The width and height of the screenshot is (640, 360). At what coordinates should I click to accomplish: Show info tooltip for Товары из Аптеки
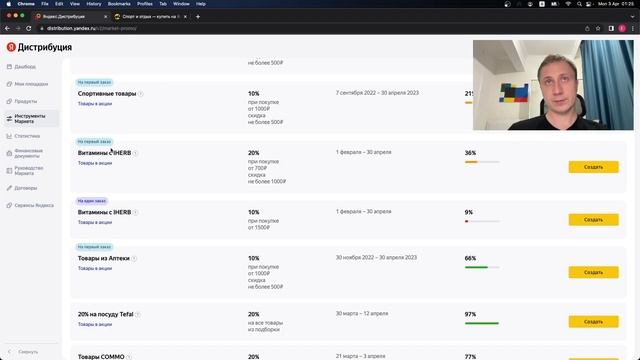tap(134, 258)
